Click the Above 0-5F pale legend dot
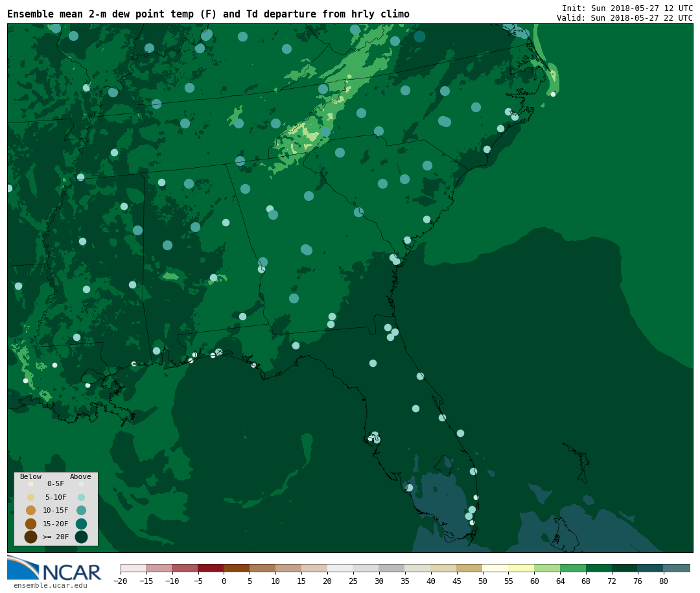Image resolution: width=700 pixels, height=593 pixels. (81, 483)
